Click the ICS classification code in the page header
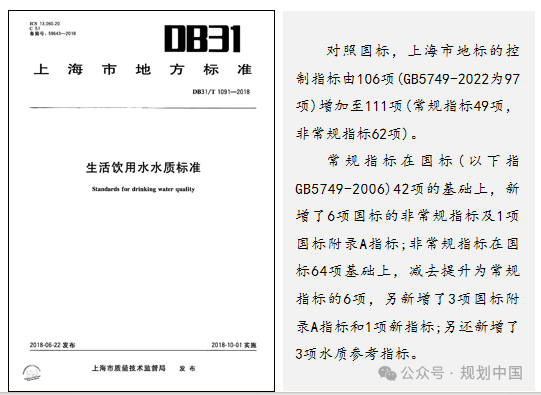 (x=45, y=24)
